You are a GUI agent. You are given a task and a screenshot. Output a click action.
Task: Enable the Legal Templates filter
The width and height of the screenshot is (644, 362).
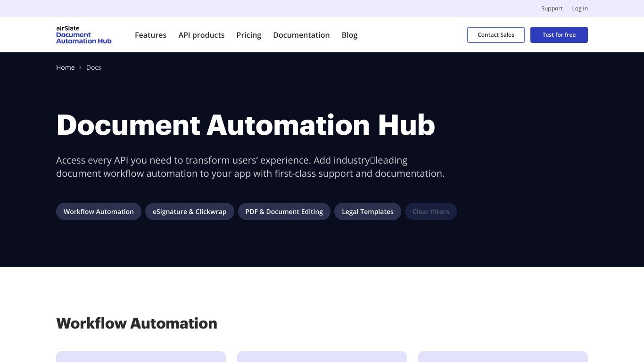point(368,212)
